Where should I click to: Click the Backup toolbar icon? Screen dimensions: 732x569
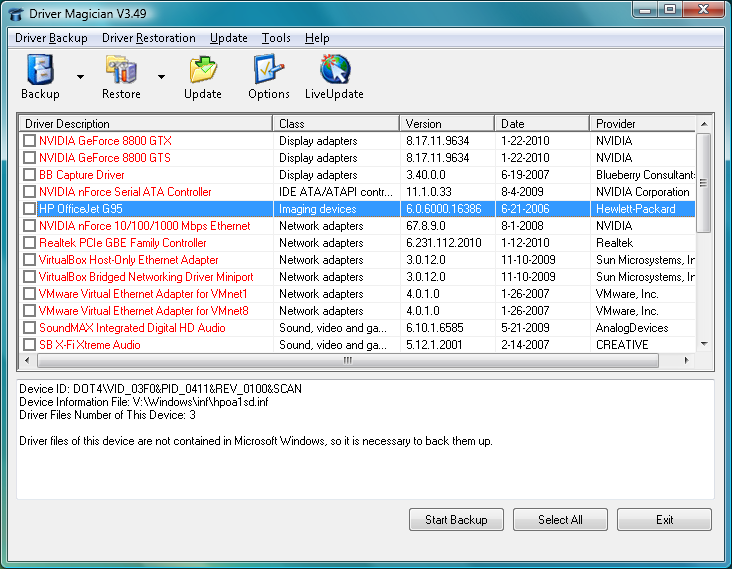coord(40,71)
